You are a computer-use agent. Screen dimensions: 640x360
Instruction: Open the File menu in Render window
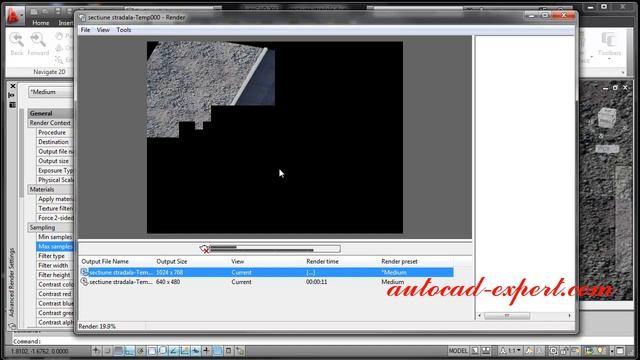pos(85,30)
